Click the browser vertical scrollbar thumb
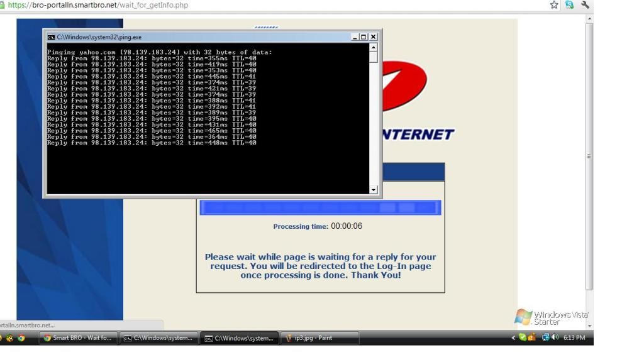This screenshot has width=644, height=362. coord(589,156)
